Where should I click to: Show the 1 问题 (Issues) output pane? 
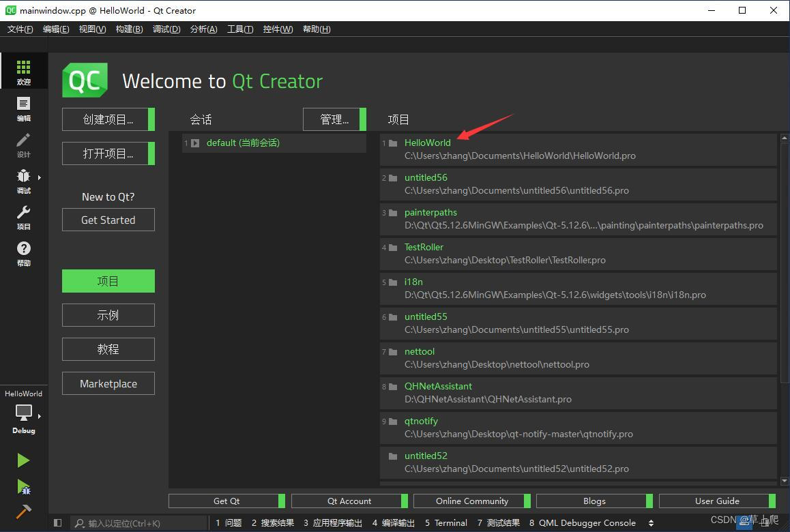[229, 523]
